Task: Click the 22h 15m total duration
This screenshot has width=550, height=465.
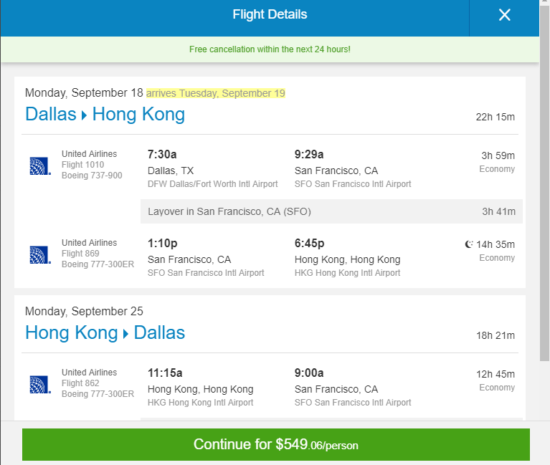Action: point(495,117)
